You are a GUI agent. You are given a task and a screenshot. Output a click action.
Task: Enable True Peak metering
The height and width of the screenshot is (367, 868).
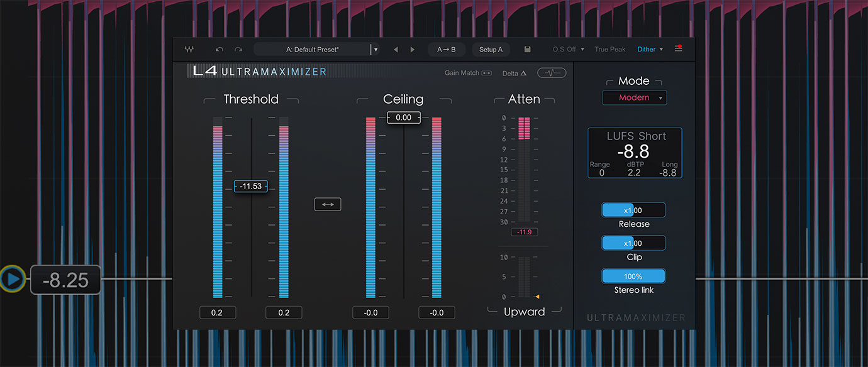tap(609, 48)
